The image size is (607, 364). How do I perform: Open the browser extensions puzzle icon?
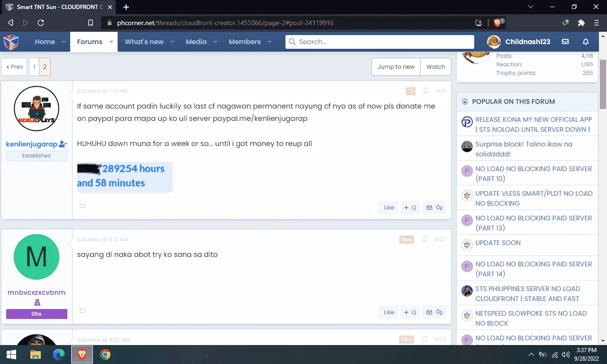[x=581, y=23]
